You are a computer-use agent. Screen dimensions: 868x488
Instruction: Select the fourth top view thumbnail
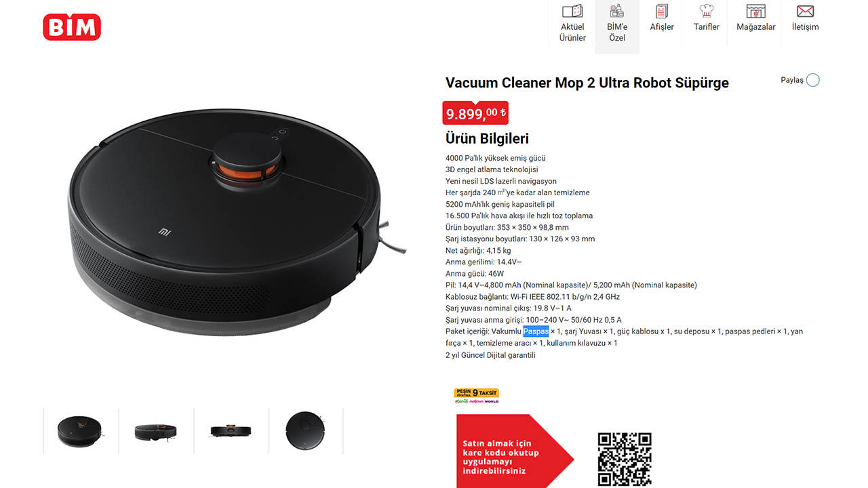[x=307, y=431]
